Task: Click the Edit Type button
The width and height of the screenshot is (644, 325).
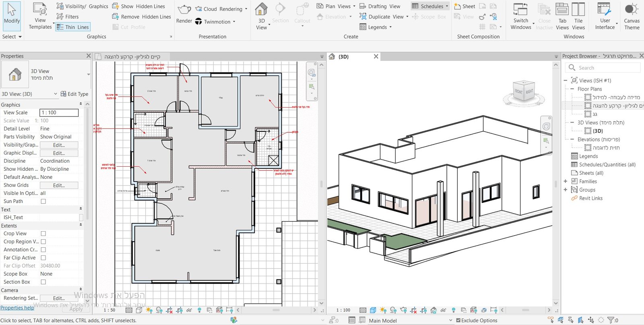Action: (74, 94)
